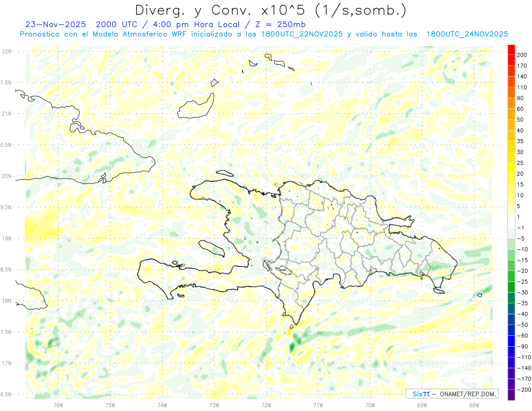Click the -10 value on the color scale

522,249
